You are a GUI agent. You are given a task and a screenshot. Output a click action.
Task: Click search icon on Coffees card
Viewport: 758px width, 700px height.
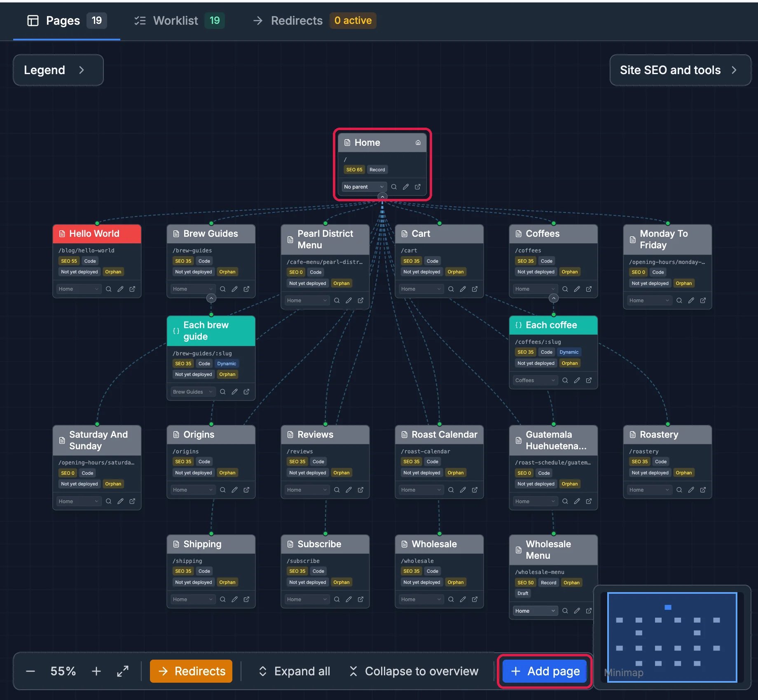coord(565,289)
